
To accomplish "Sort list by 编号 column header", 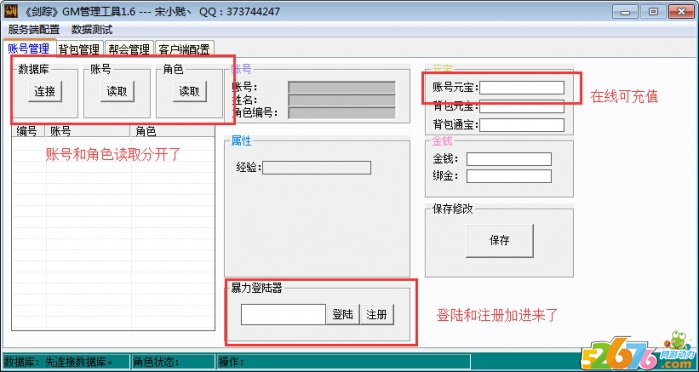I will click(29, 131).
